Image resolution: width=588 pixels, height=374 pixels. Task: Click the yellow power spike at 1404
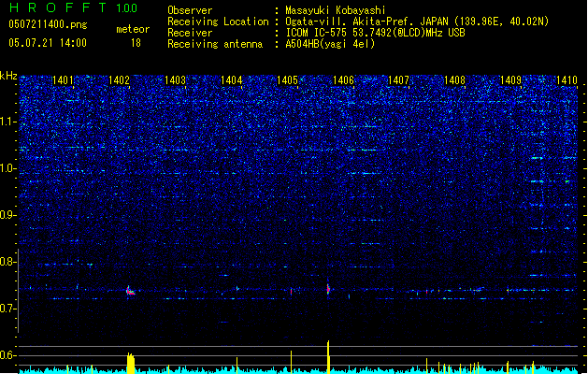(237, 366)
